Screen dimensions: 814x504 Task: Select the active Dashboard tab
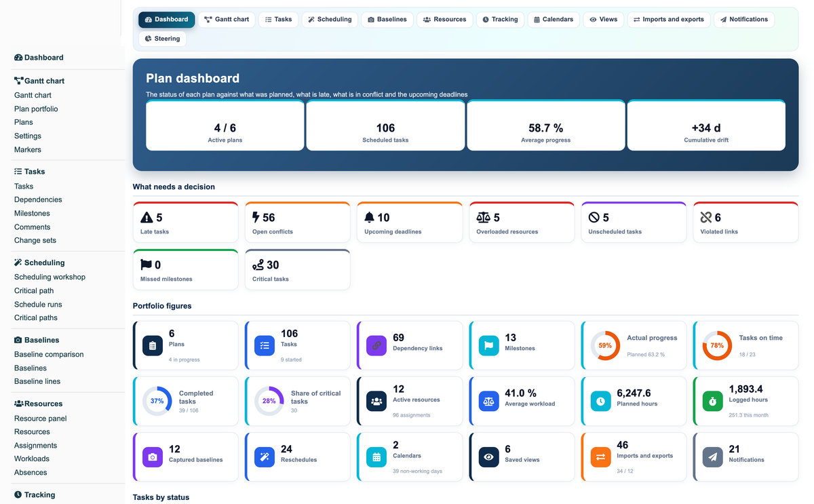(167, 20)
